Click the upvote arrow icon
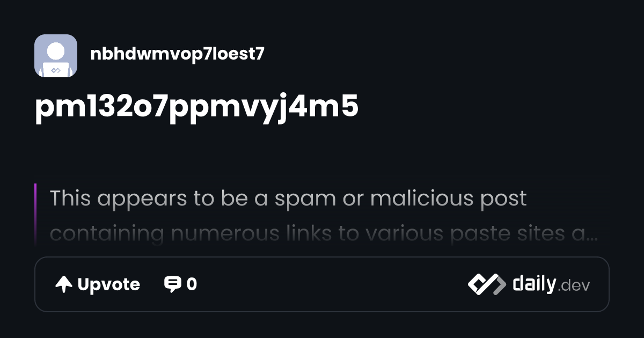 [x=64, y=284]
